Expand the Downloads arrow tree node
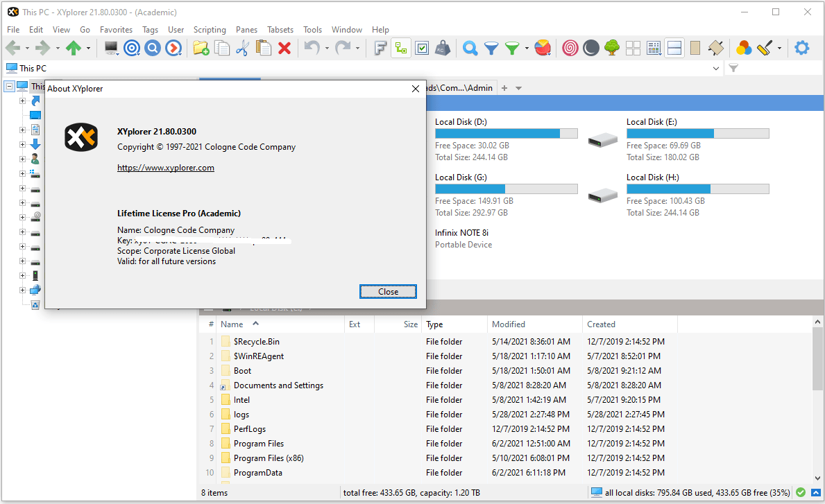Screen dimensions: 825x504 [x=23, y=144]
